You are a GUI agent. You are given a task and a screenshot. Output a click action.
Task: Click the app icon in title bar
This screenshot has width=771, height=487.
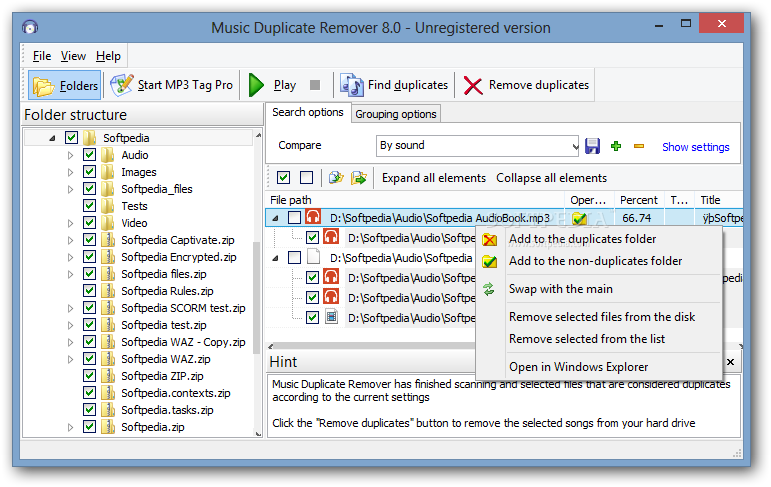click(x=30, y=27)
